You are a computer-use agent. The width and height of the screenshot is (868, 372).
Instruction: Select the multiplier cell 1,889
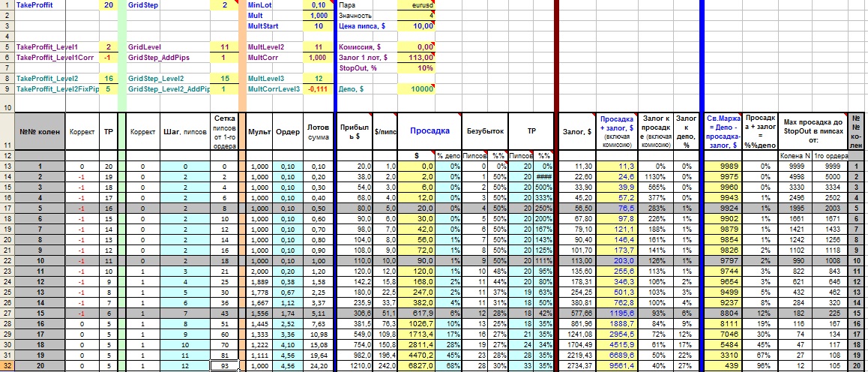tap(259, 282)
